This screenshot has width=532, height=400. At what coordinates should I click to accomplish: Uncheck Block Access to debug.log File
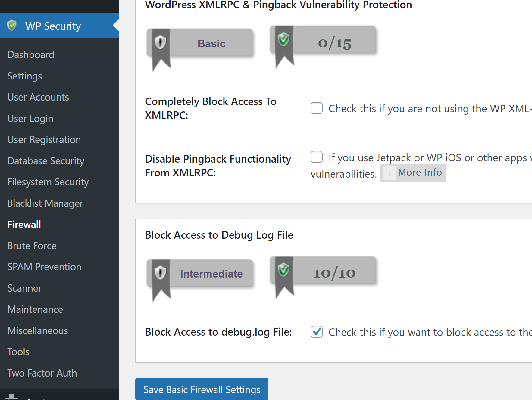316,332
